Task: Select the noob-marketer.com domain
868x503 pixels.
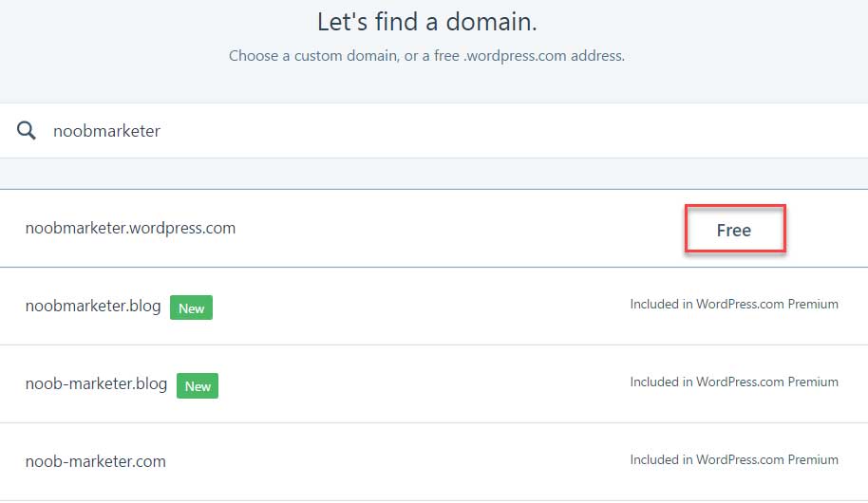Action: [x=95, y=461]
